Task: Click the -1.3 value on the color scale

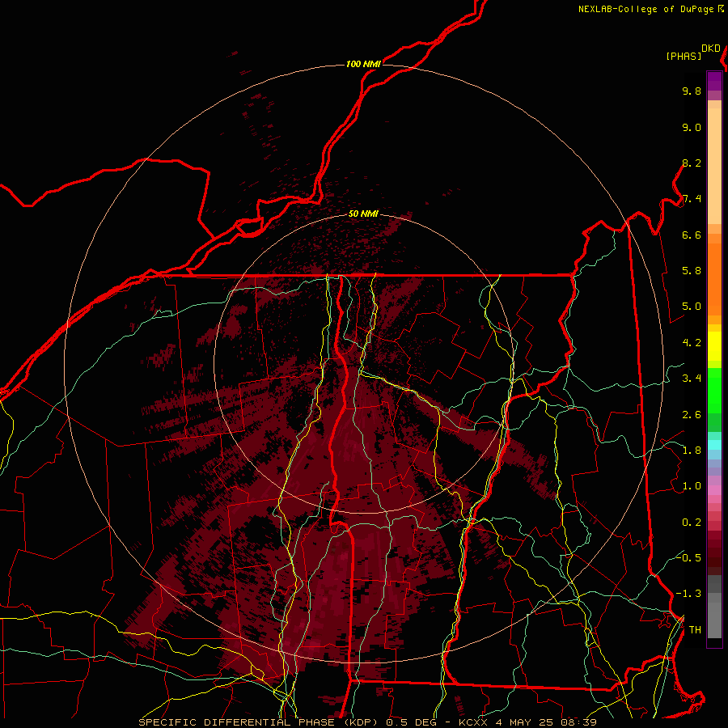Action: coord(688,594)
